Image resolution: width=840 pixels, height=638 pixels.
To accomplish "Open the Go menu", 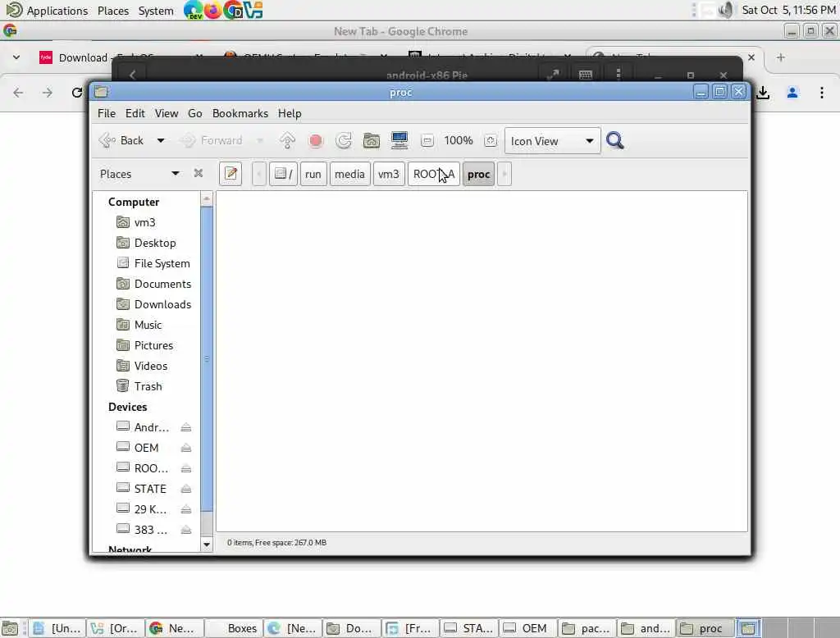I will (195, 113).
